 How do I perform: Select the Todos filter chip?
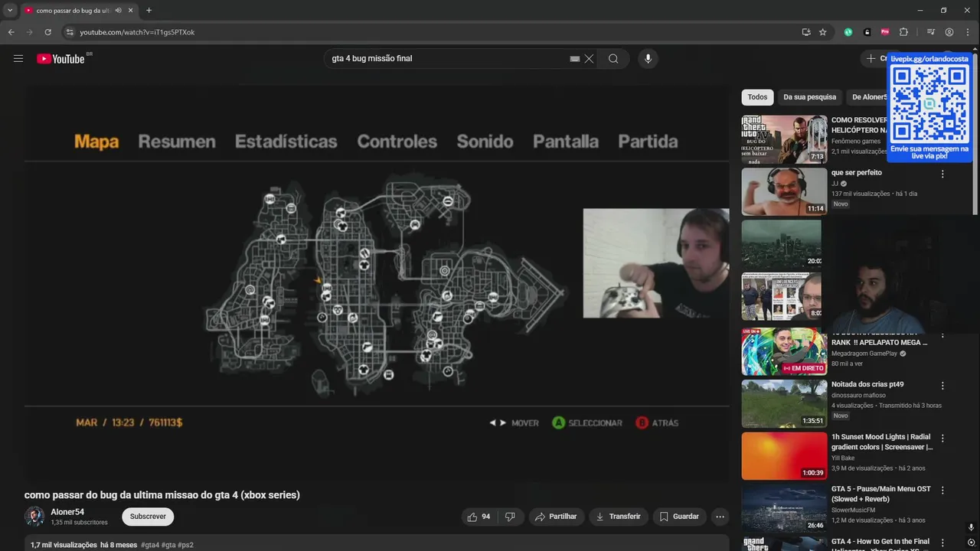click(757, 97)
